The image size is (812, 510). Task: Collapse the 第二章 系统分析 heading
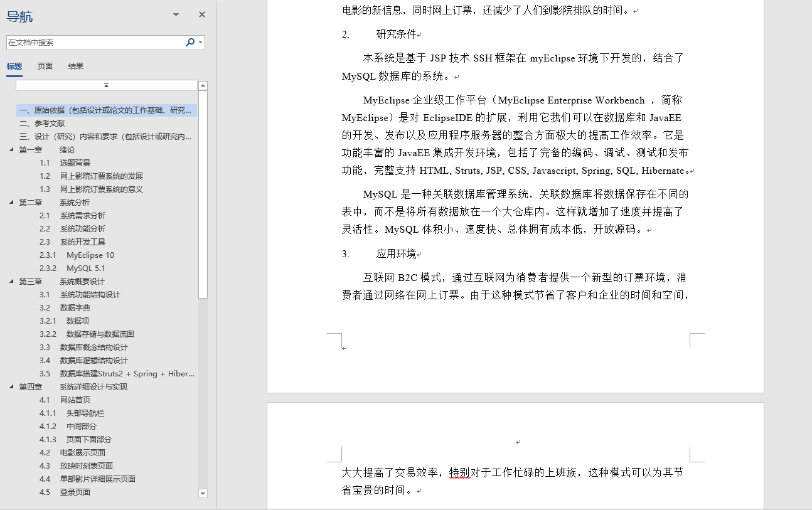[x=11, y=203]
